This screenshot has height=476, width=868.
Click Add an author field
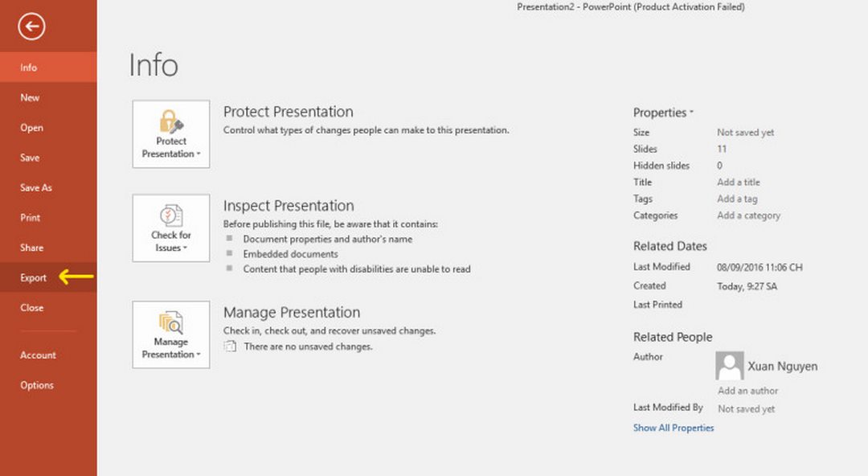[748, 391]
